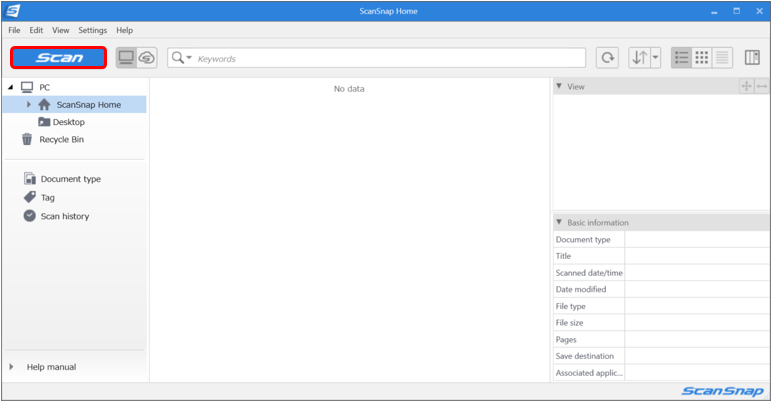This screenshot has width=772, height=401.
Task: Click the fit-to-window icon in View panel
Action: (x=746, y=86)
